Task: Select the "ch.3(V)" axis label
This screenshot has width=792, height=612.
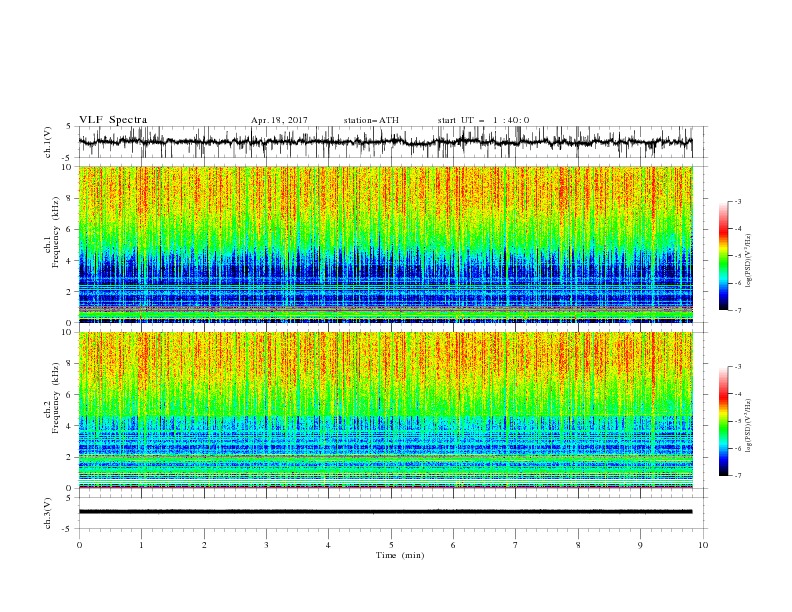Action: point(48,513)
